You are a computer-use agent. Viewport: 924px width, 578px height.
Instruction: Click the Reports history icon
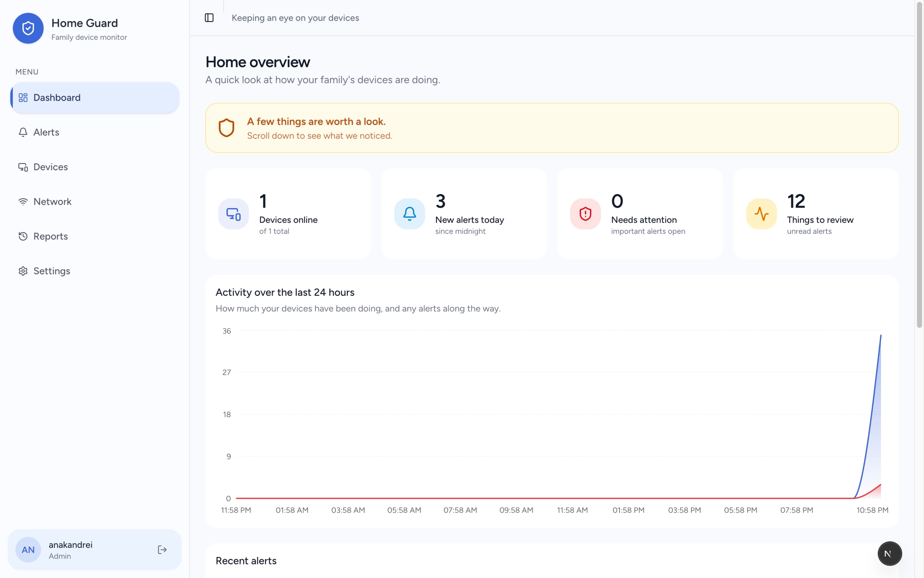[23, 236]
